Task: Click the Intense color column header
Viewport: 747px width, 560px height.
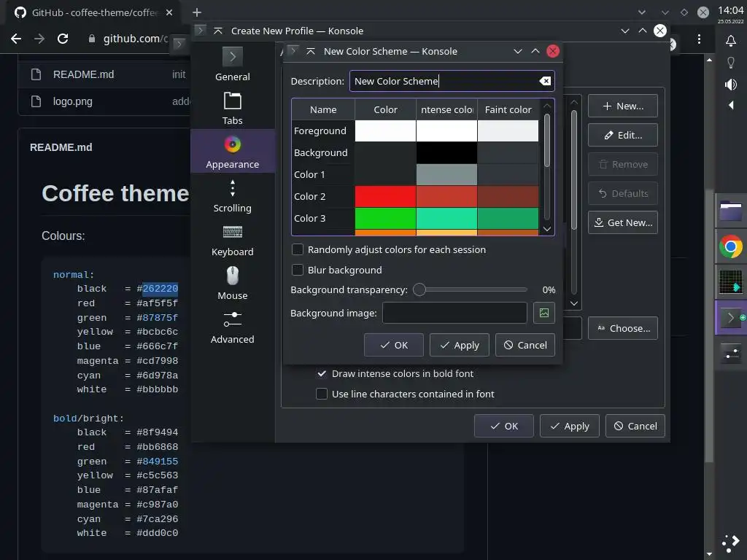Action: pos(446,109)
